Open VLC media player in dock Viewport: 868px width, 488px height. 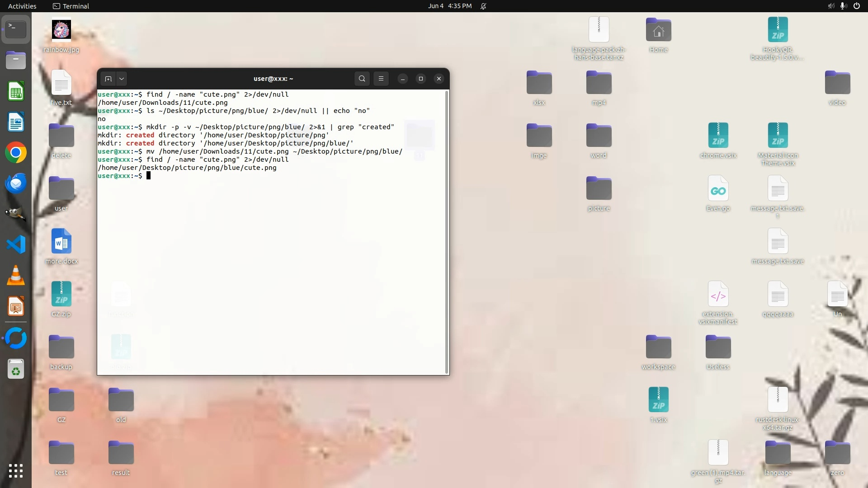(16, 275)
